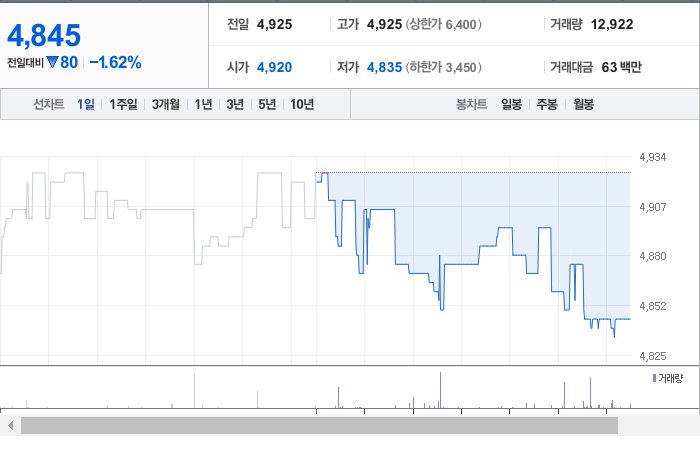Click the horizontal scrollbar thumb

319,425
